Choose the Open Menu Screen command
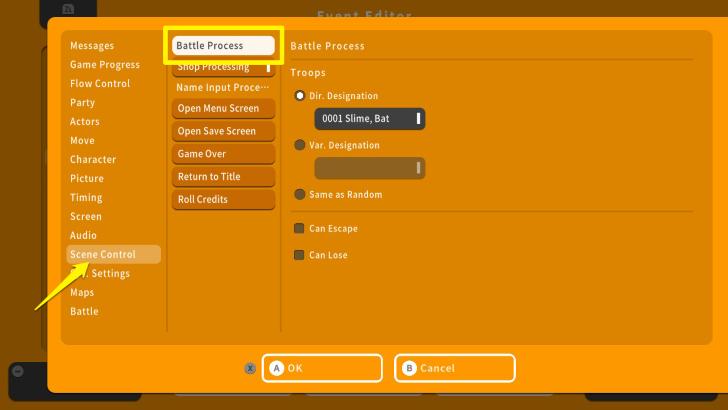Viewport: 728px width, 410px height. (x=223, y=108)
